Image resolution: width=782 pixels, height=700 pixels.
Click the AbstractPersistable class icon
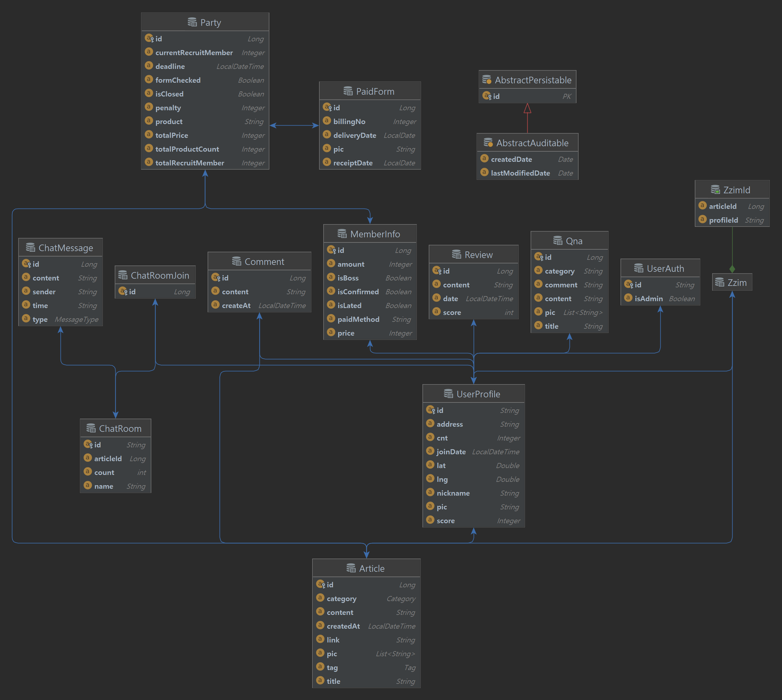[486, 80]
